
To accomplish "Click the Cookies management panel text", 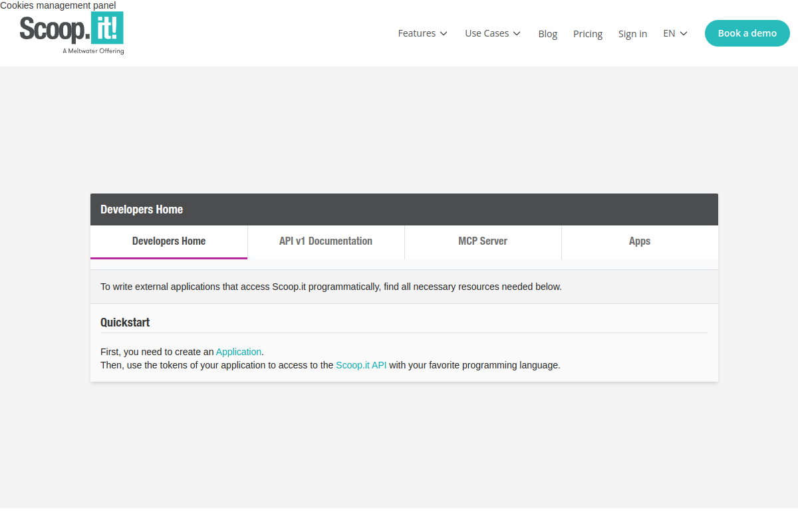I will 58,5.
